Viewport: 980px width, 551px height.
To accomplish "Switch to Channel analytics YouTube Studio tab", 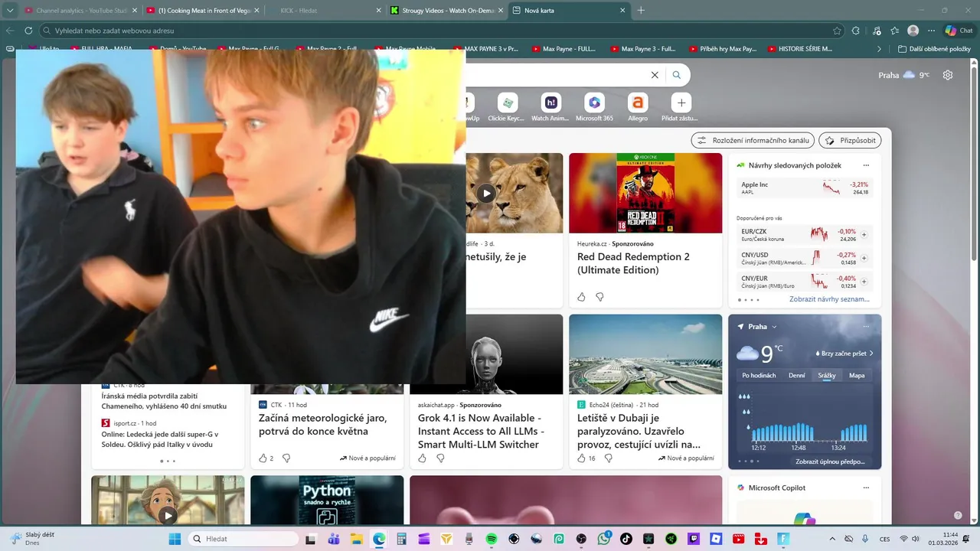I will (80, 11).
